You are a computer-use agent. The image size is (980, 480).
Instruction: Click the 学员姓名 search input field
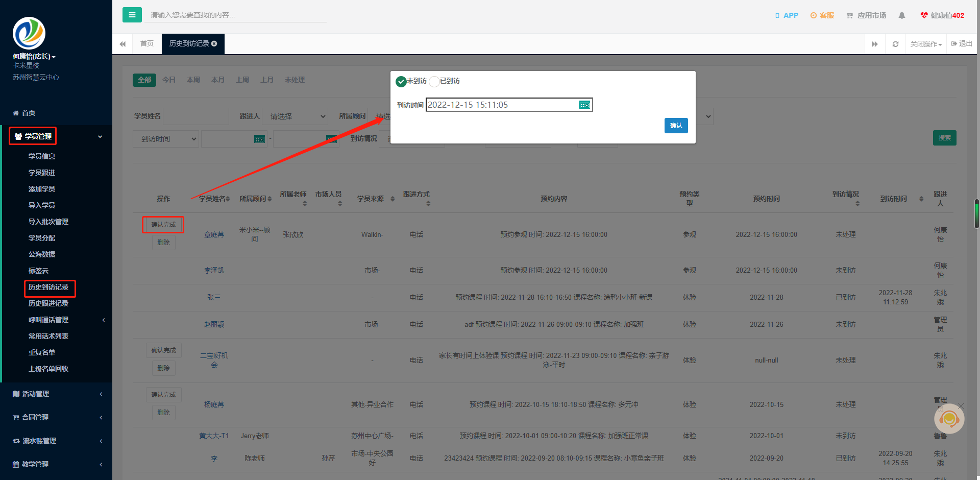coord(196,116)
